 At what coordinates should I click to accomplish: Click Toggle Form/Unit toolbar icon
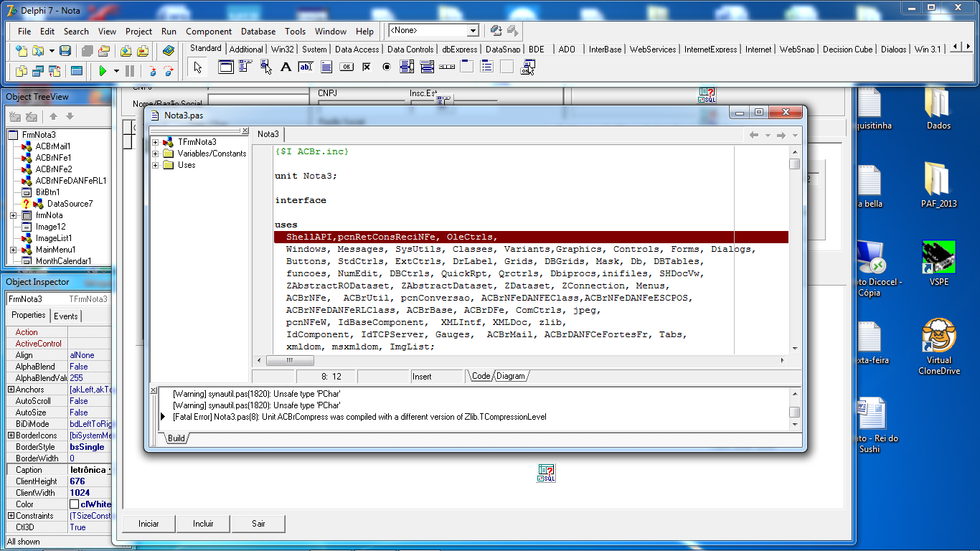(54, 71)
